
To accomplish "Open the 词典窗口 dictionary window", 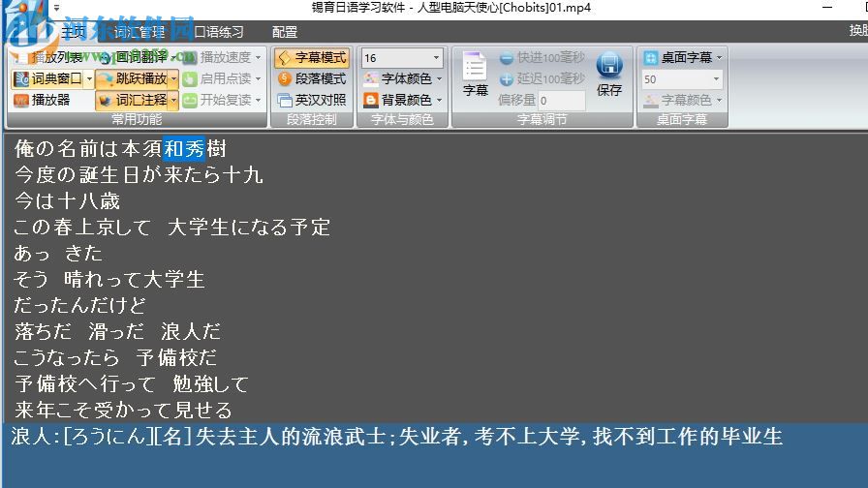I will (x=48, y=78).
